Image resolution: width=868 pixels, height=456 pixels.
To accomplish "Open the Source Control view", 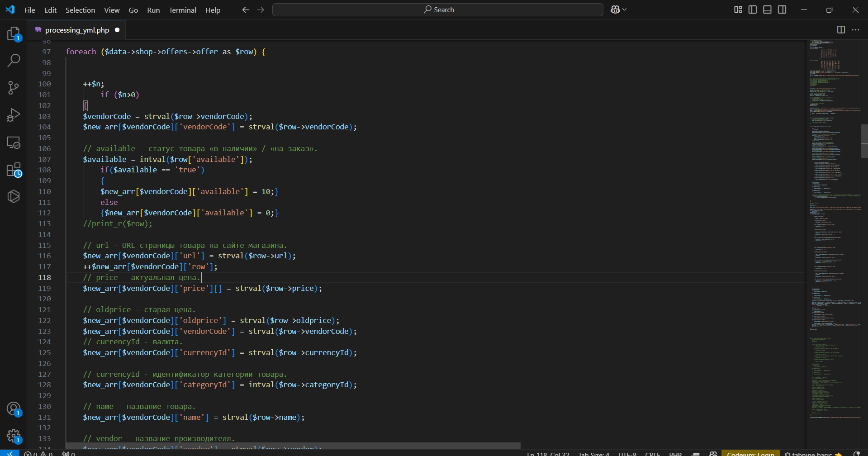I will pos(14,88).
